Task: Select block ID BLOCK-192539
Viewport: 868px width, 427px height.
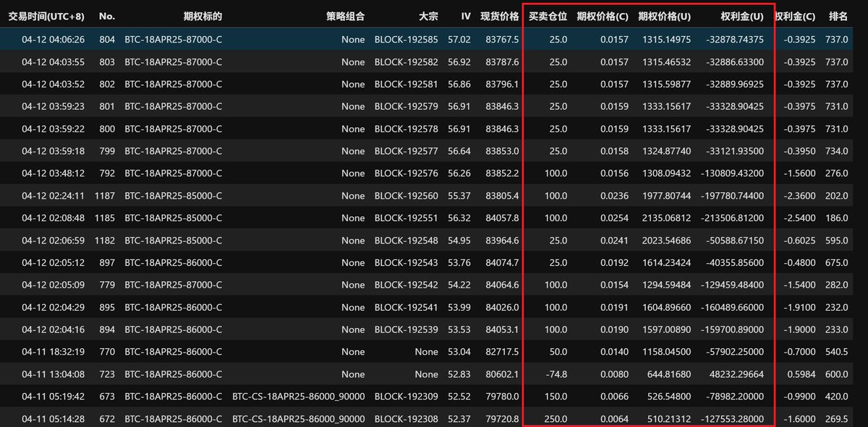Action: (x=406, y=330)
